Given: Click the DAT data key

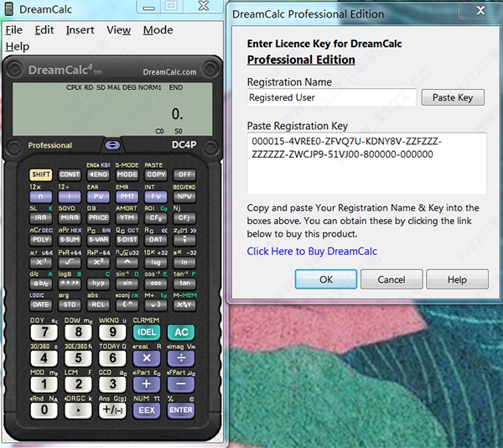Looking at the screenshot, I should pos(156,240).
